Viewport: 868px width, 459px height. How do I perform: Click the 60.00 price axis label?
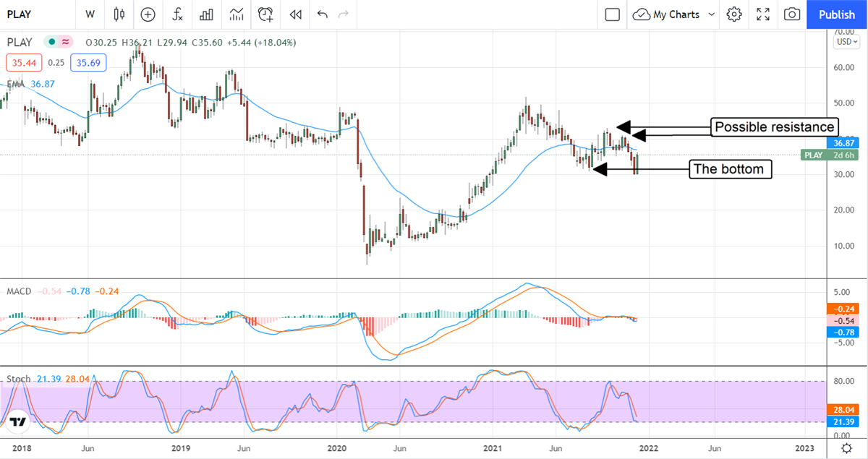(845, 68)
